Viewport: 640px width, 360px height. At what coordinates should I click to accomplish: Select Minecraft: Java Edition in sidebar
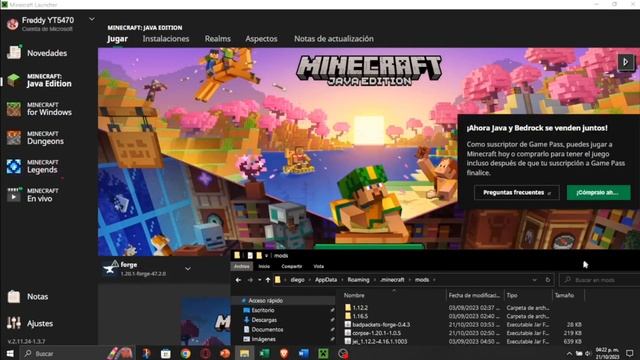click(39, 80)
